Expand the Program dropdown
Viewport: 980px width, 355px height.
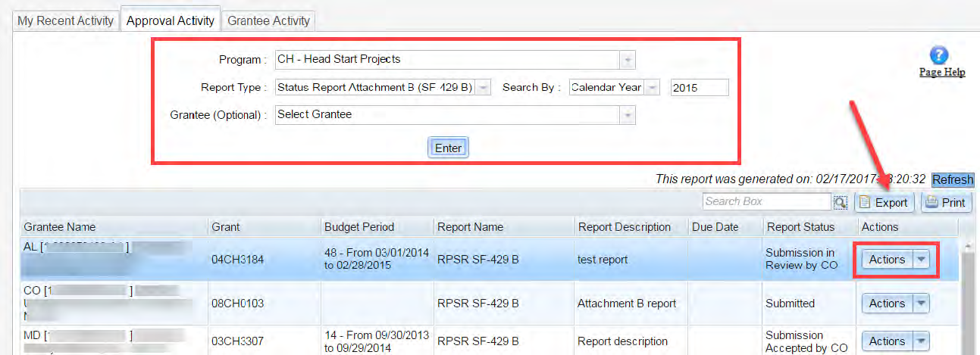[628, 59]
